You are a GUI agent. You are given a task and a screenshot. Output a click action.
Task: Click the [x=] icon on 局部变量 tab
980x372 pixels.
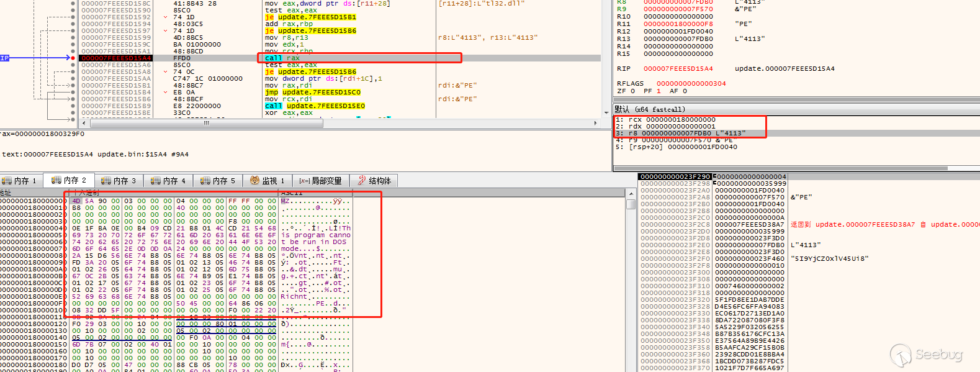tap(304, 181)
